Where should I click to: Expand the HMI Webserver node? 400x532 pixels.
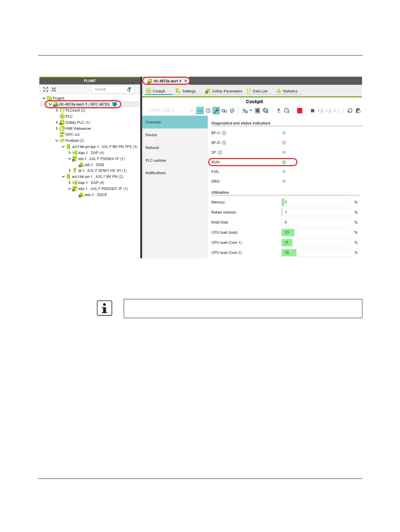(57, 128)
